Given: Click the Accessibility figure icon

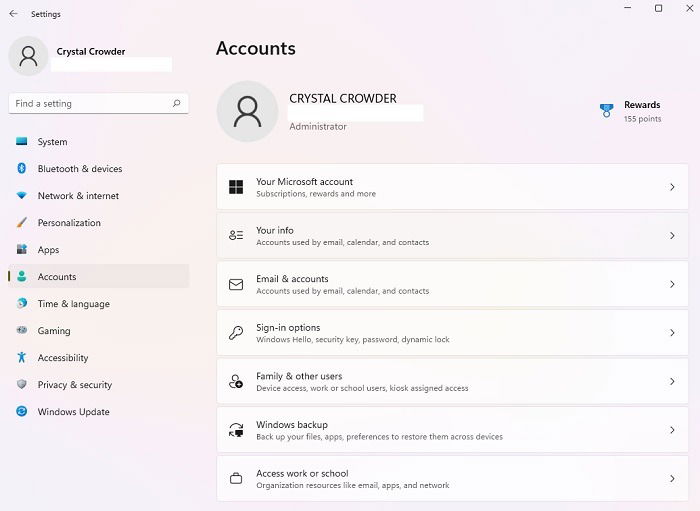Looking at the screenshot, I should click(x=21, y=357).
